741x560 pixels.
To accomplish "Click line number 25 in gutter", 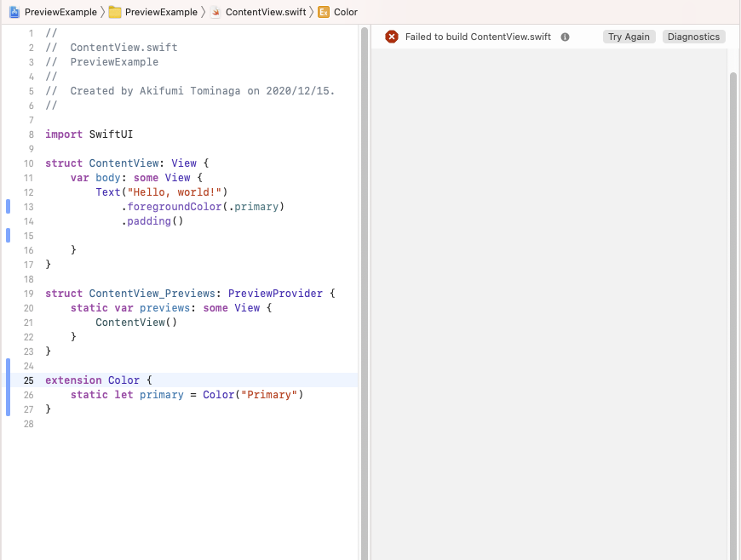I will pyautogui.click(x=28, y=380).
